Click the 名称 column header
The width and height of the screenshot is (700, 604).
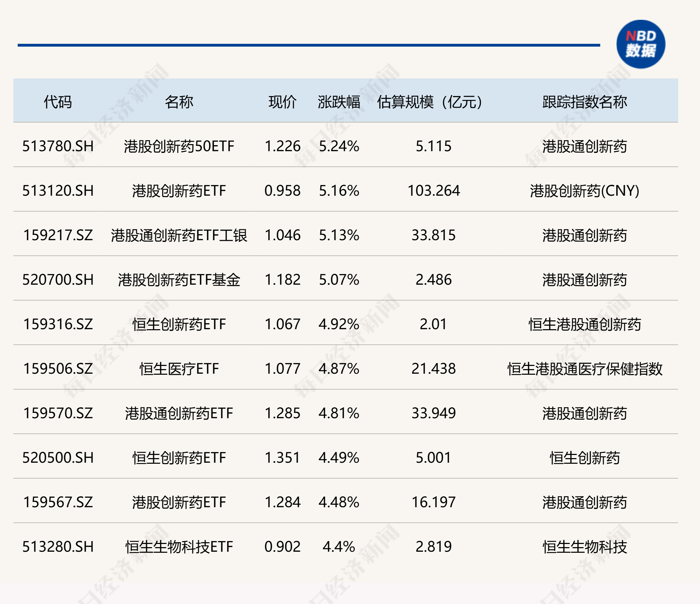click(179, 102)
